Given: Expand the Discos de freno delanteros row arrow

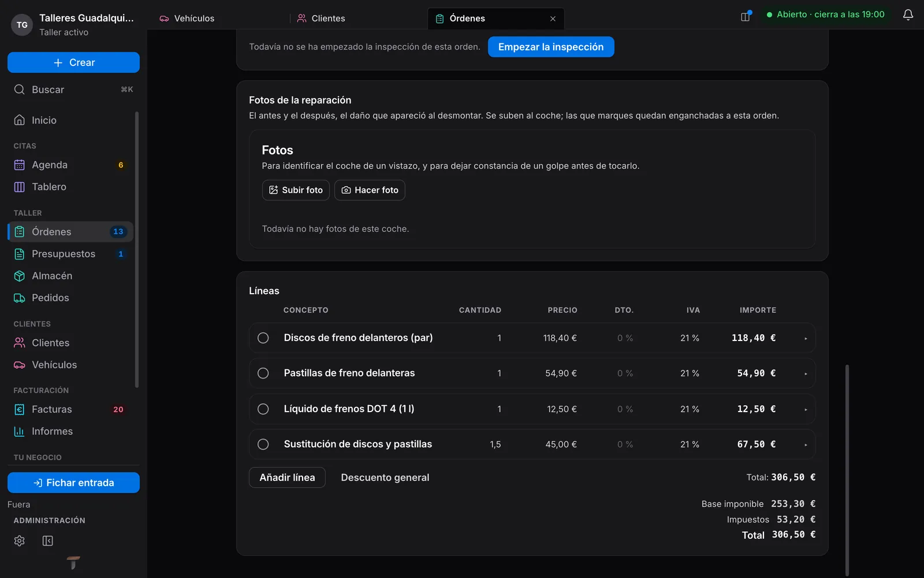Looking at the screenshot, I should (x=806, y=339).
